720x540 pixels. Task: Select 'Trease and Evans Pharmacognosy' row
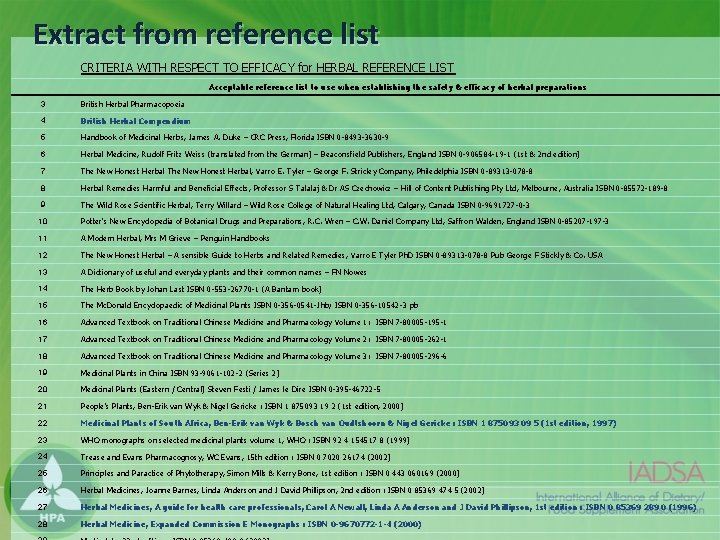[x=235, y=457]
